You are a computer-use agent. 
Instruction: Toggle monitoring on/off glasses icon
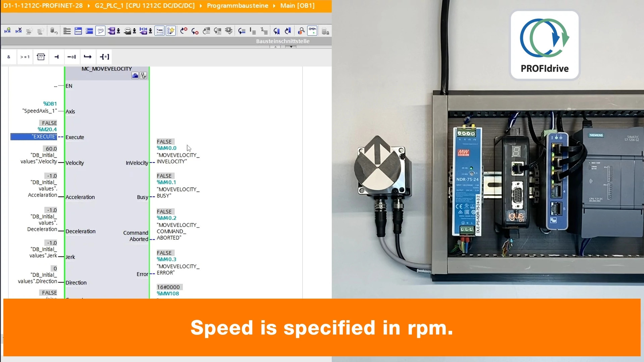point(312,31)
